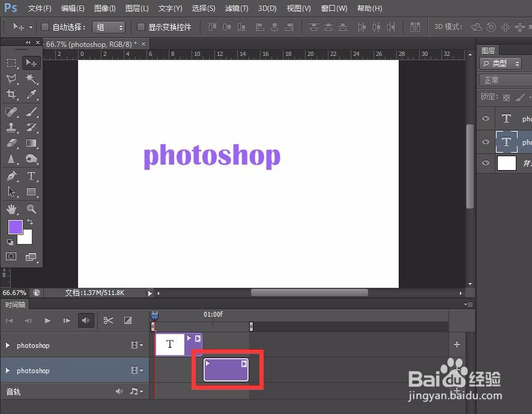The width and height of the screenshot is (532, 414).
Task: Close the photoshop document tab
Action: (x=144, y=43)
